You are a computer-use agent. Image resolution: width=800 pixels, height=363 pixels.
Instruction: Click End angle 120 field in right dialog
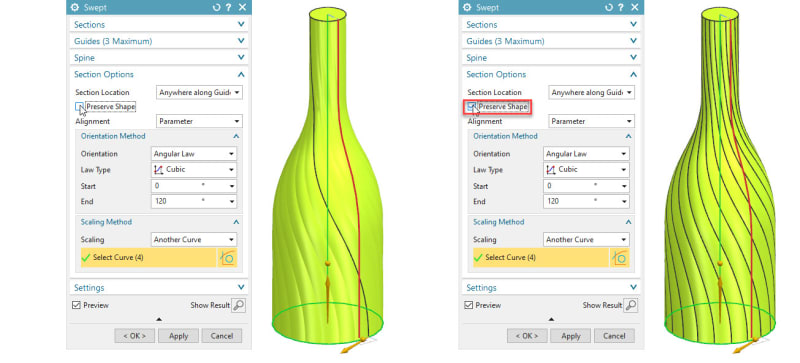(x=586, y=201)
